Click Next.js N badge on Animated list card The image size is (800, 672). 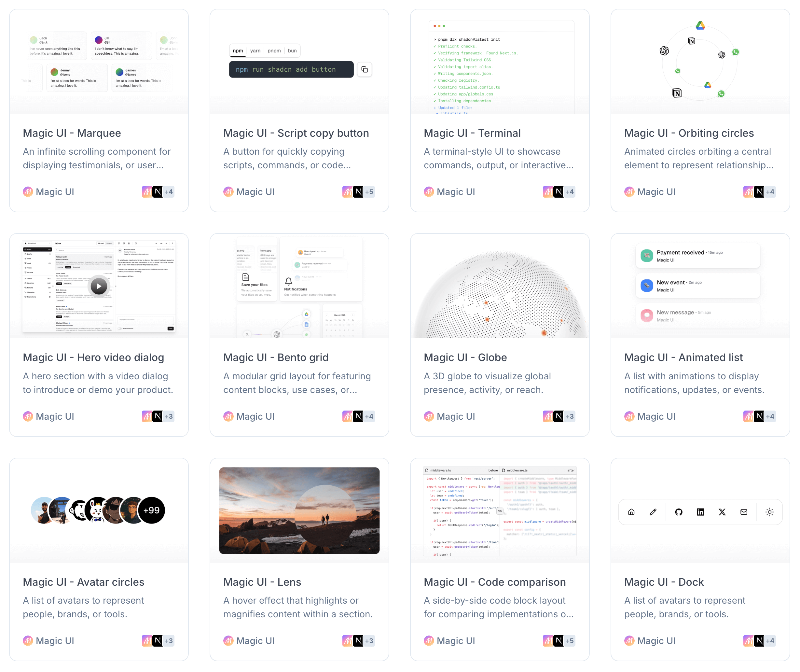click(x=759, y=416)
